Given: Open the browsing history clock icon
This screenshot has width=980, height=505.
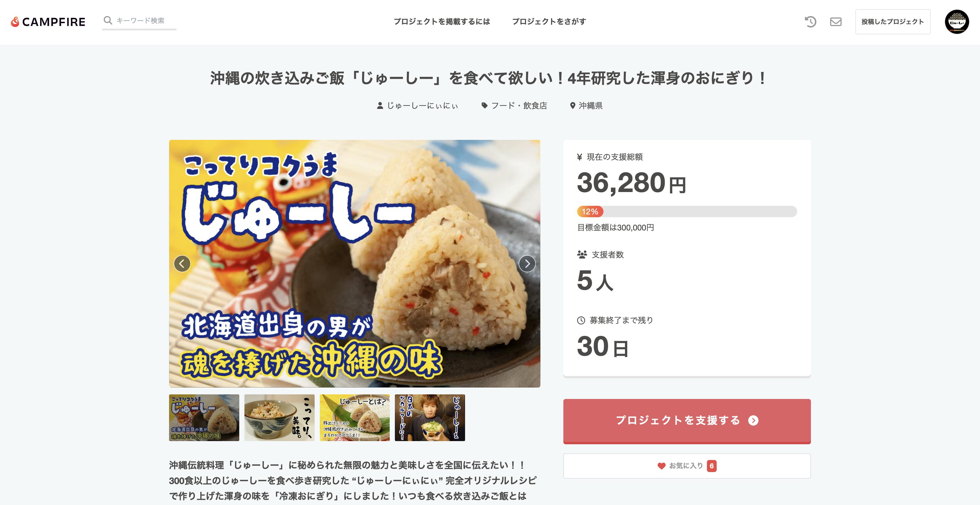Looking at the screenshot, I should click(810, 22).
